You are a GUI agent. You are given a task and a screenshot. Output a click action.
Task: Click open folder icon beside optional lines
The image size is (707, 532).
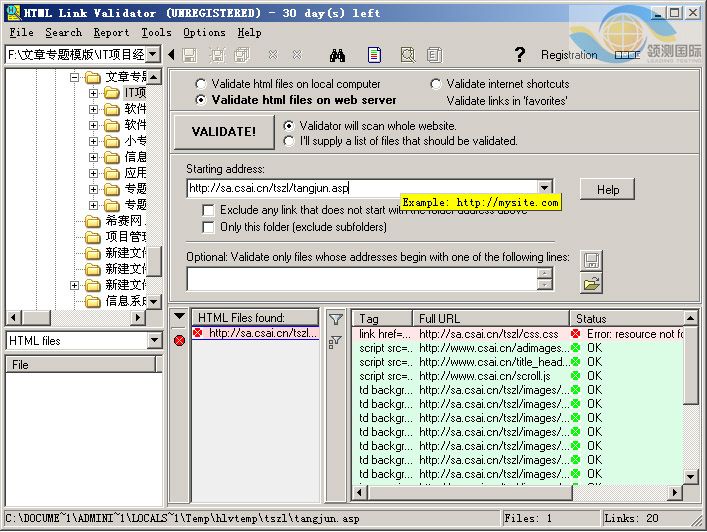coord(591,284)
